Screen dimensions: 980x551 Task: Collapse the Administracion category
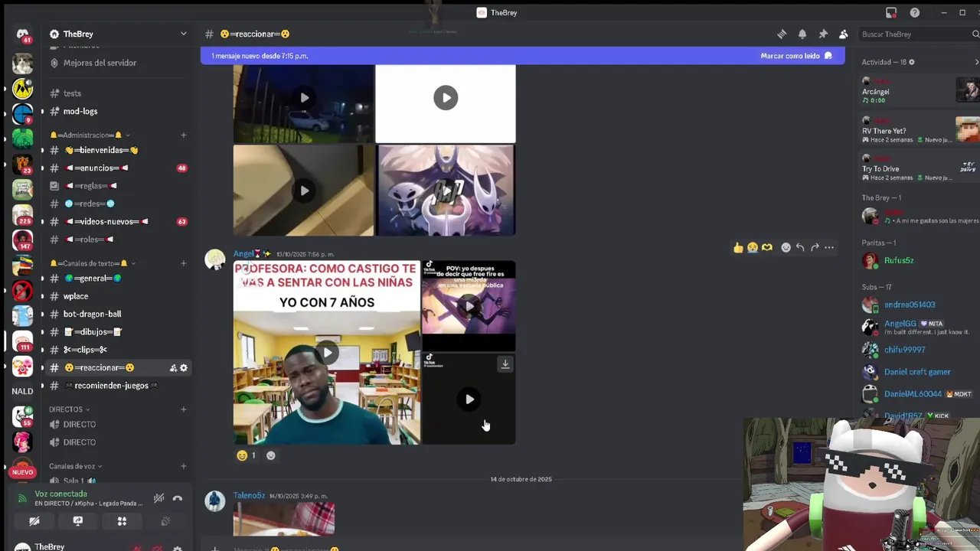[x=89, y=135]
